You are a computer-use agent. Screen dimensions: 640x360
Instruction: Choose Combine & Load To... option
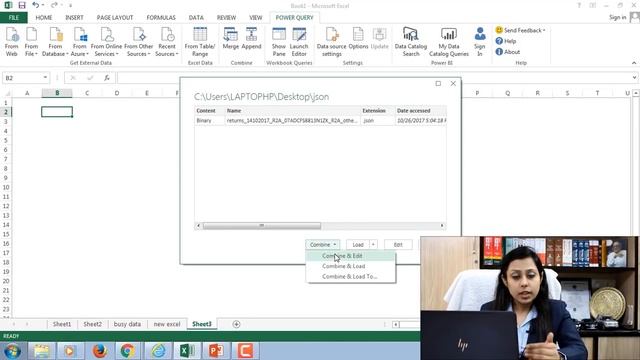pos(350,276)
